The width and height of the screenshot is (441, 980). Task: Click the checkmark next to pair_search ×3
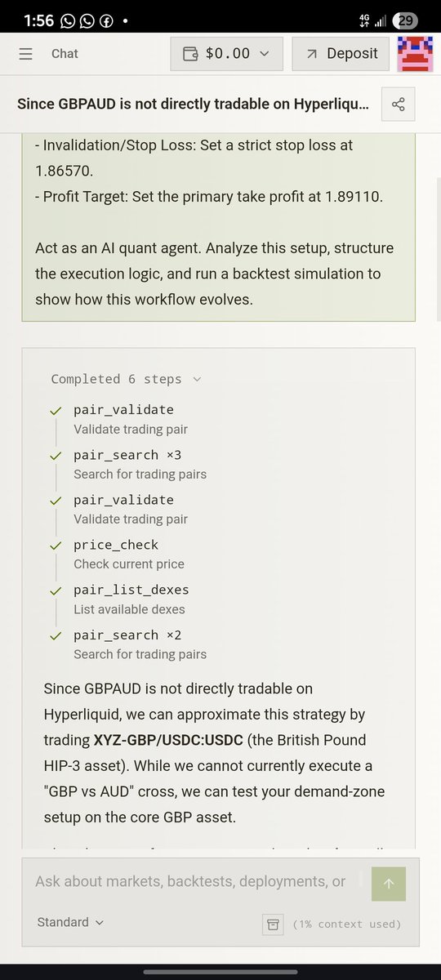pyautogui.click(x=56, y=455)
